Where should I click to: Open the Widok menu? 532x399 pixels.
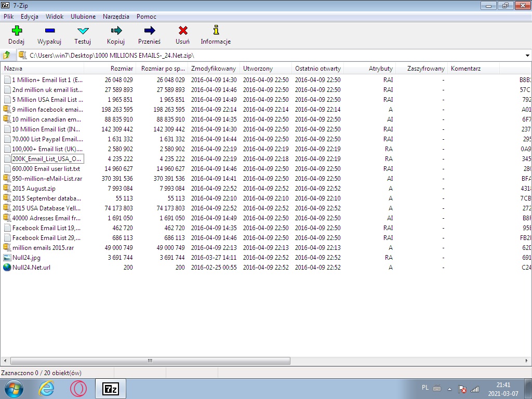[54, 16]
